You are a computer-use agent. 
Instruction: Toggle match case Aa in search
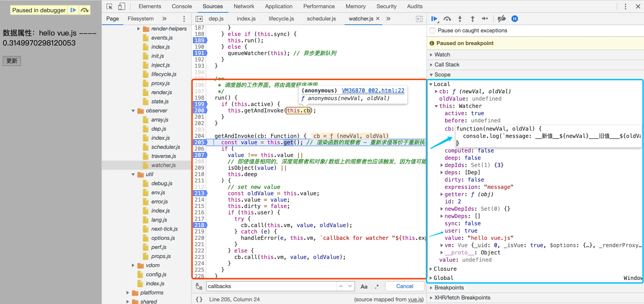[x=364, y=286]
